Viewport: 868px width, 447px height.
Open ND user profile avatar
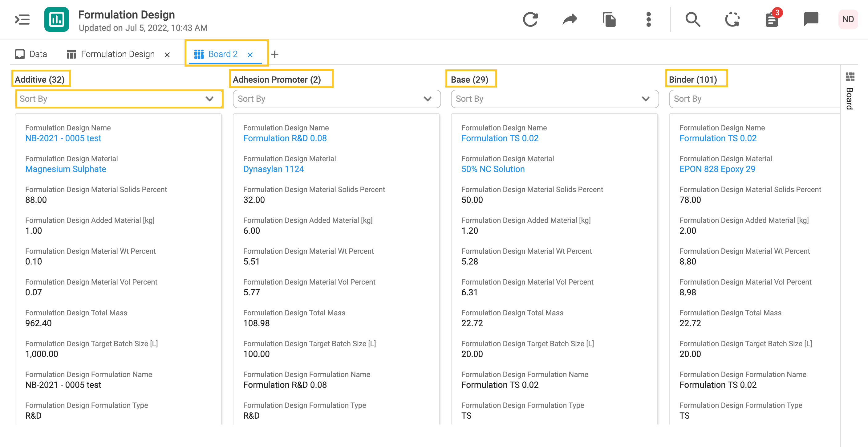(x=848, y=19)
